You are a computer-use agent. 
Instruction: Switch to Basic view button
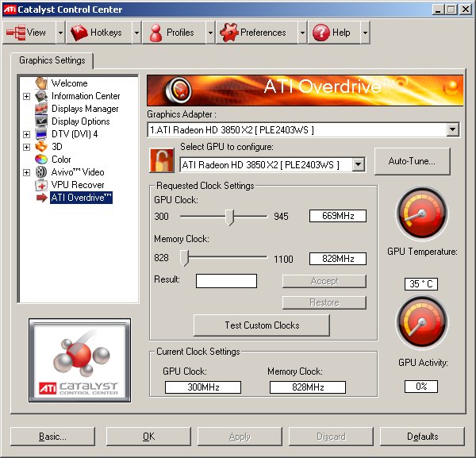(x=52, y=437)
